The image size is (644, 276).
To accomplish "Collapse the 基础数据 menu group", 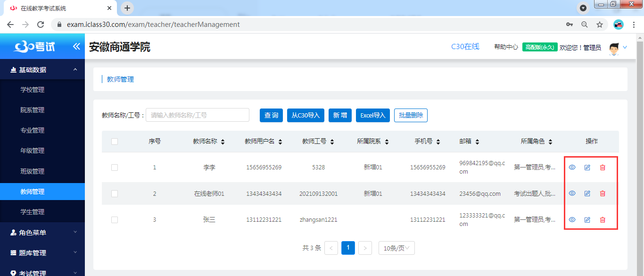I will point(42,70).
